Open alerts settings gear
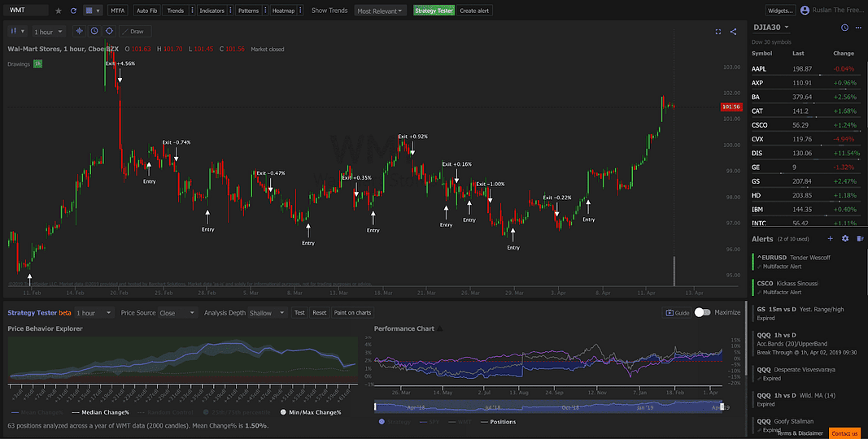The height and width of the screenshot is (439, 868). 844,238
